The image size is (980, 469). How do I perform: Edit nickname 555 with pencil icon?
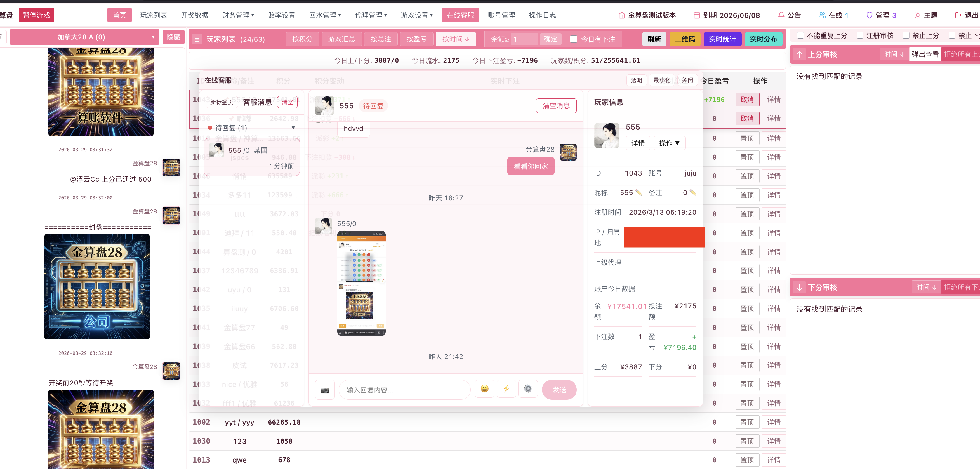coord(638,193)
